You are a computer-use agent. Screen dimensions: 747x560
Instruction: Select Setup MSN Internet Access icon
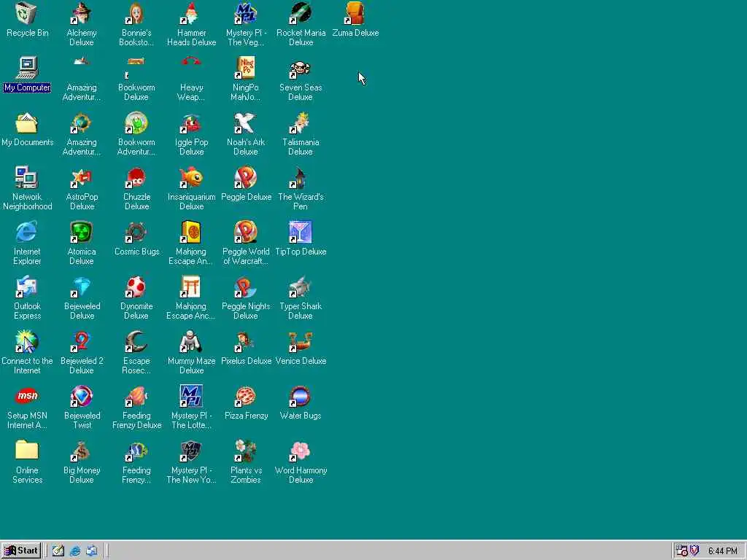pyautogui.click(x=27, y=397)
